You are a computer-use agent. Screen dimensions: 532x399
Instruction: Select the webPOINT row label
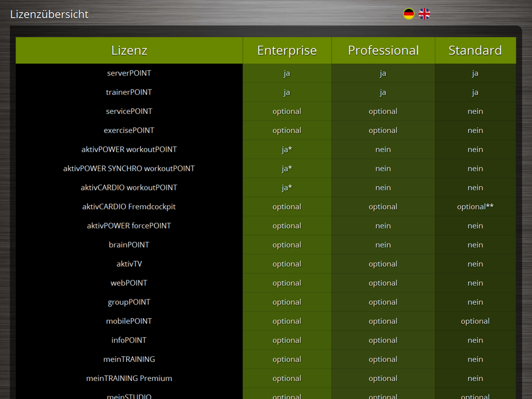(129, 282)
